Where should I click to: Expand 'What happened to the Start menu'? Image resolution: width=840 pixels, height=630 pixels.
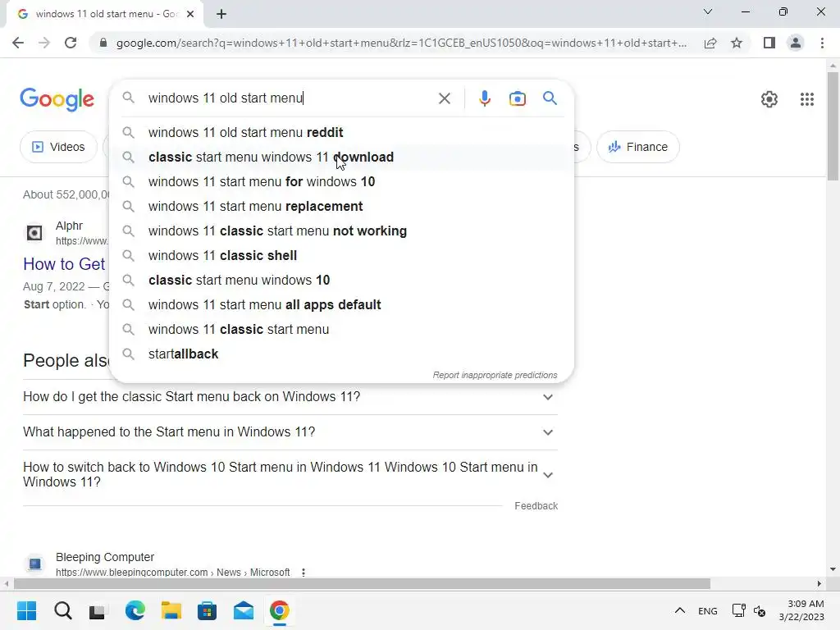290,432
